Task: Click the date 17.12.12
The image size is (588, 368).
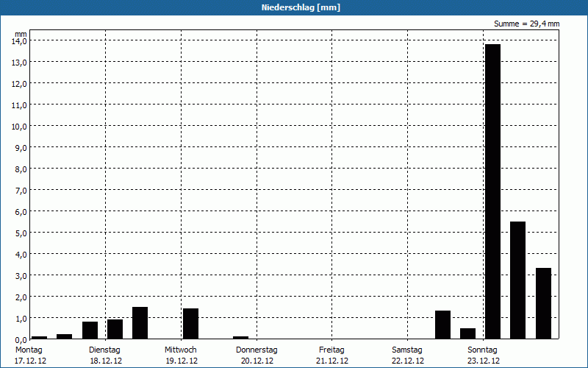Action: pyautogui.click(x=30, y=361)
